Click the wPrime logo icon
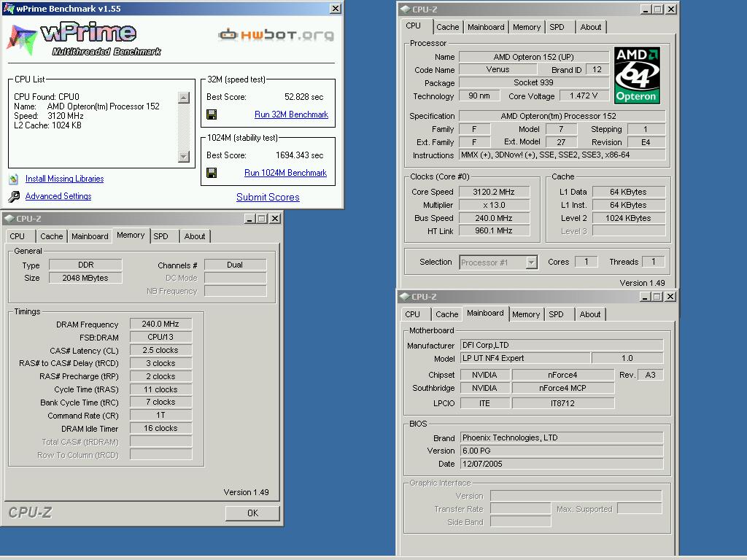The image size is (747, 560). tap(22, 39)
